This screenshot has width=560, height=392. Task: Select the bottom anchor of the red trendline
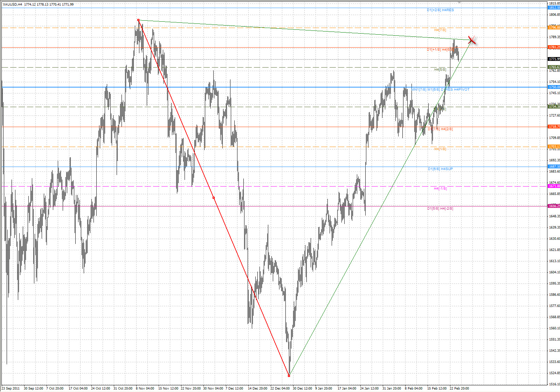click(289, 376)
